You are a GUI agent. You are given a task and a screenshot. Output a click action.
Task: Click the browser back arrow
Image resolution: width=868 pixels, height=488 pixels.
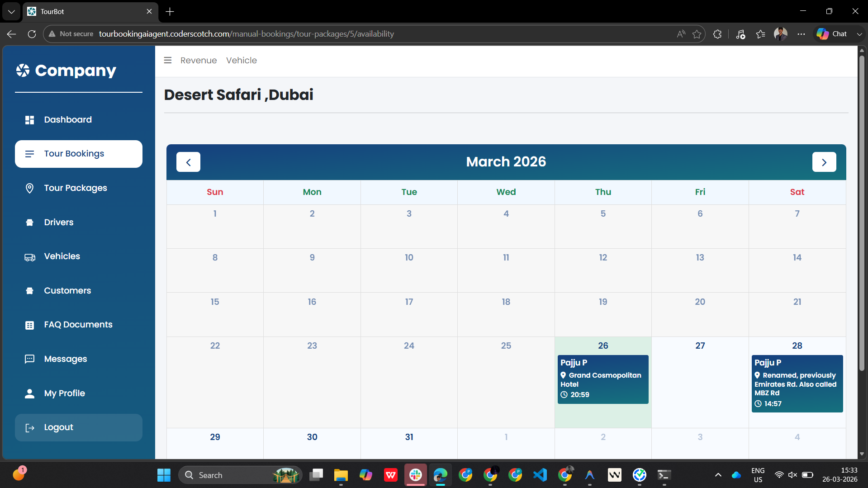[x=12, y=34]
